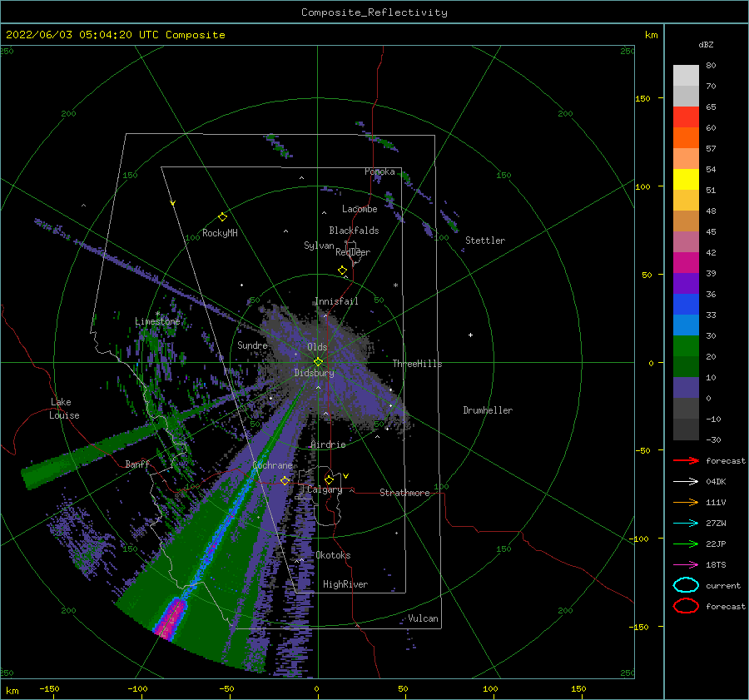Click the yellow diamond marker below RedDeer
The width and height of the screenshot is (749, 700).
[x=342, y=271]
